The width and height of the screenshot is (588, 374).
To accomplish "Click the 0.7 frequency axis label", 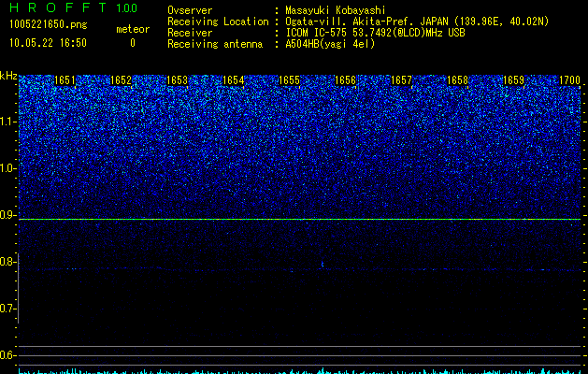I will click(8, 309).
